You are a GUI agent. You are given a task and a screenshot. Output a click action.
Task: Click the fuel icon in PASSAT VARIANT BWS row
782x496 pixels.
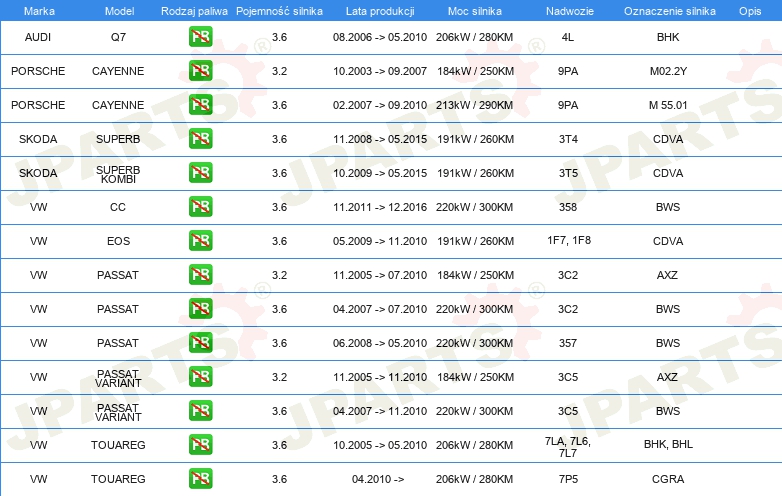pos(200,410)
